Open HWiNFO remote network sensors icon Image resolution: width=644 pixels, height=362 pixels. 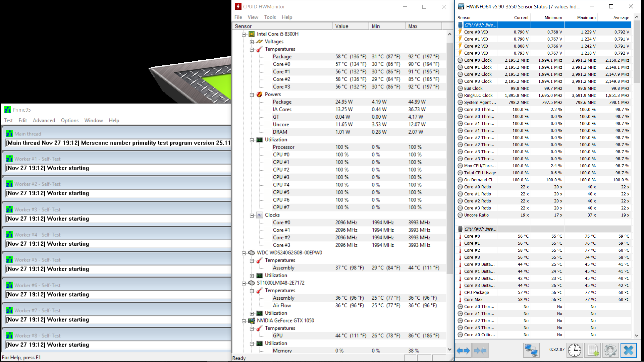point(531,351)
